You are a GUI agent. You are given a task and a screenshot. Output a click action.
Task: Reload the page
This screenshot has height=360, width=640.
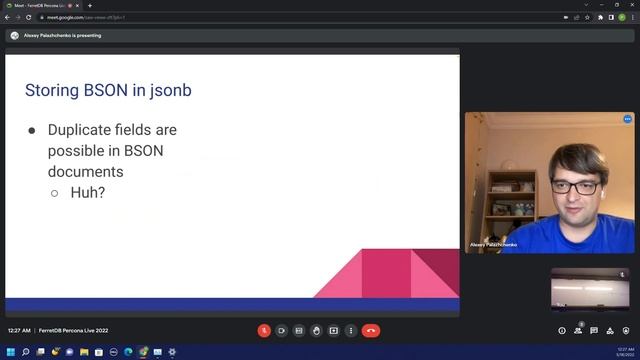[29, 18]
